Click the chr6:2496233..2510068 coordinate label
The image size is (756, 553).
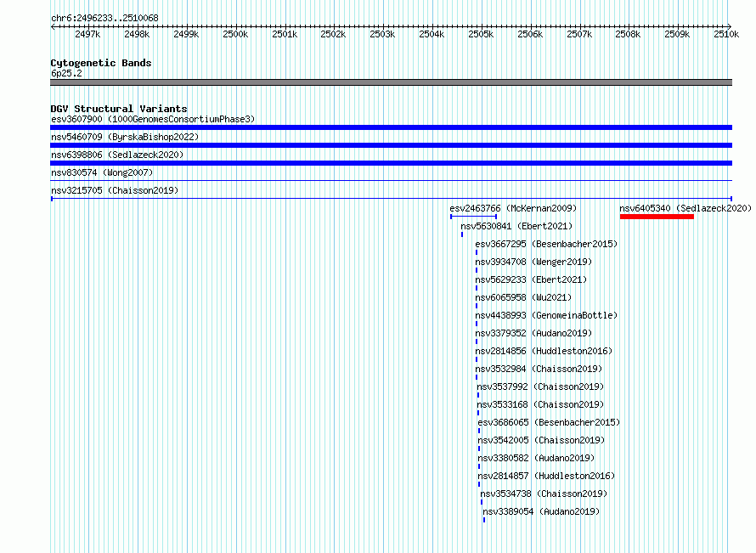tap(104, 18)
